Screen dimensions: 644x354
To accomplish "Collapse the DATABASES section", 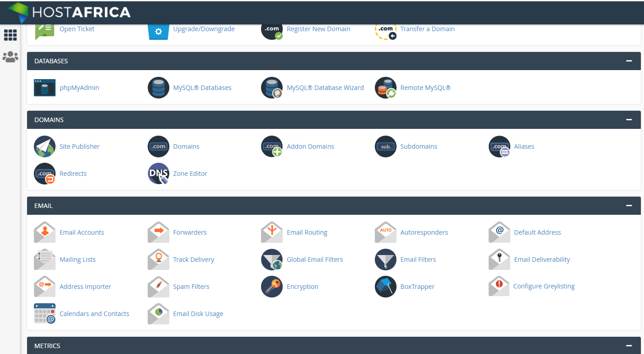I will click(x=629, y=61).
